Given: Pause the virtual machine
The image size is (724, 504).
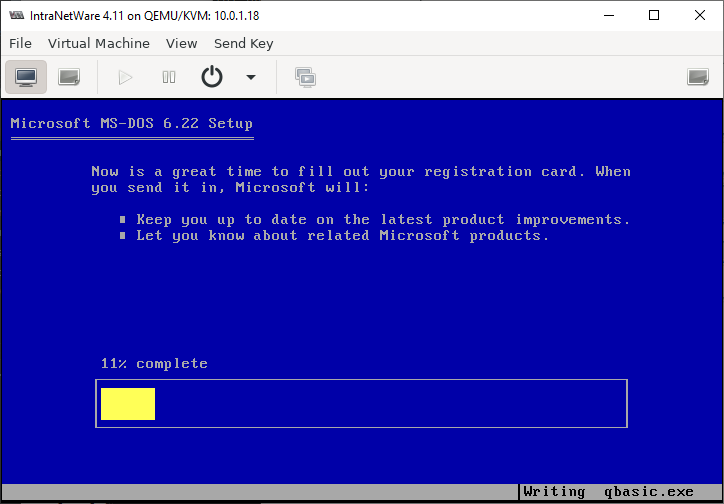Looking at the screenshot, I should click(x=169, y=77).
